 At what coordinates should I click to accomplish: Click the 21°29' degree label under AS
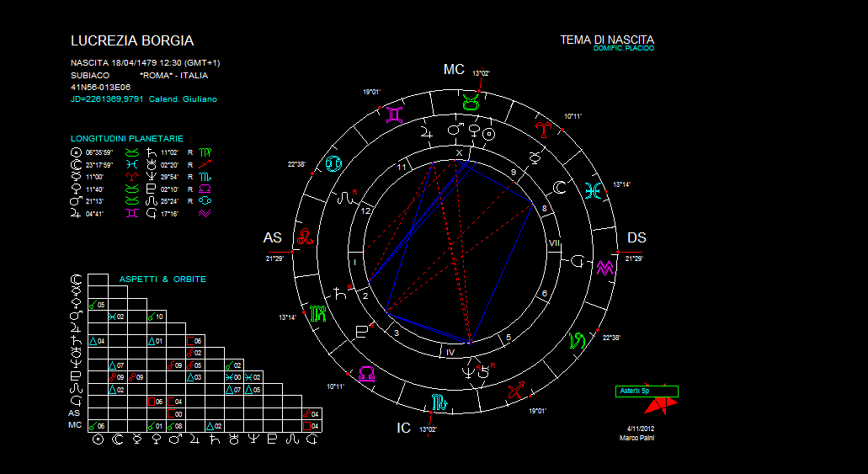275,258
